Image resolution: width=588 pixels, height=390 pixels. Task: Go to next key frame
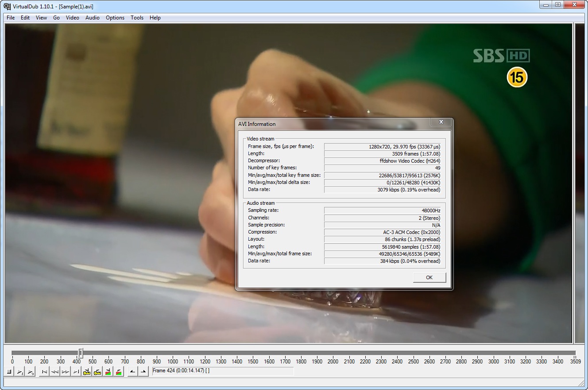click(97, 372)
